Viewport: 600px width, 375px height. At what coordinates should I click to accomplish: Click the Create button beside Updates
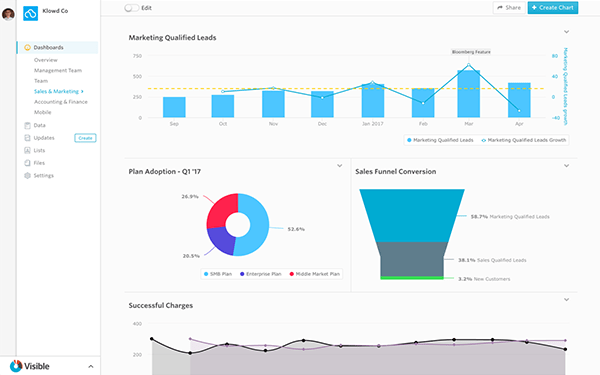click(85, 138)
